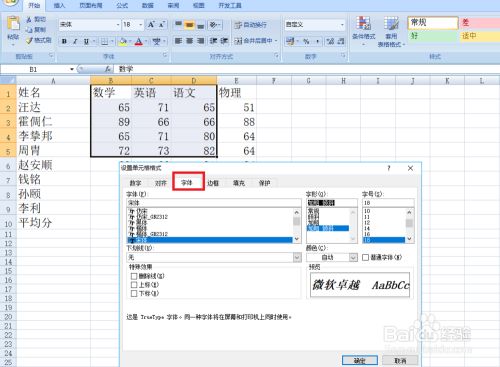Click the Format as Table (套用表格格式) icon
The height and width of the screenshot is (367, 500).
tap(391, 23)
